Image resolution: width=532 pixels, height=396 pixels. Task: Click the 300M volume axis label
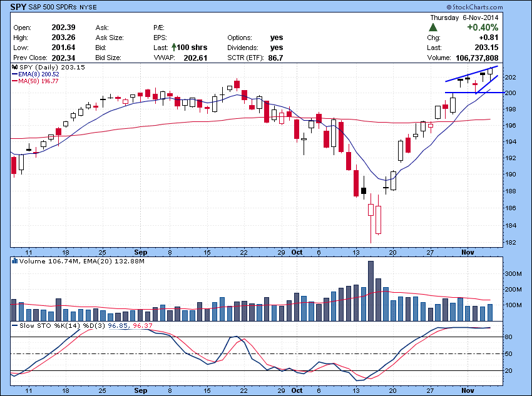point(514,273)
